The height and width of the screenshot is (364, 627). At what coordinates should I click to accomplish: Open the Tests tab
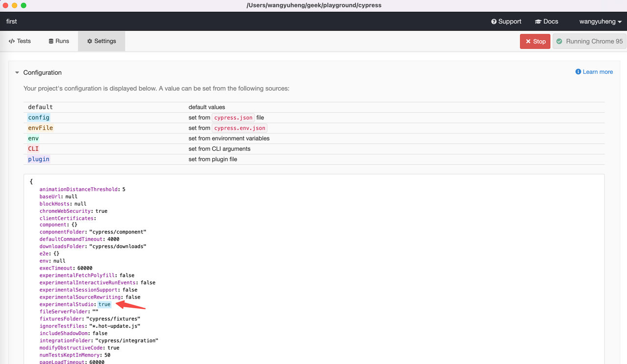[20, 41]
